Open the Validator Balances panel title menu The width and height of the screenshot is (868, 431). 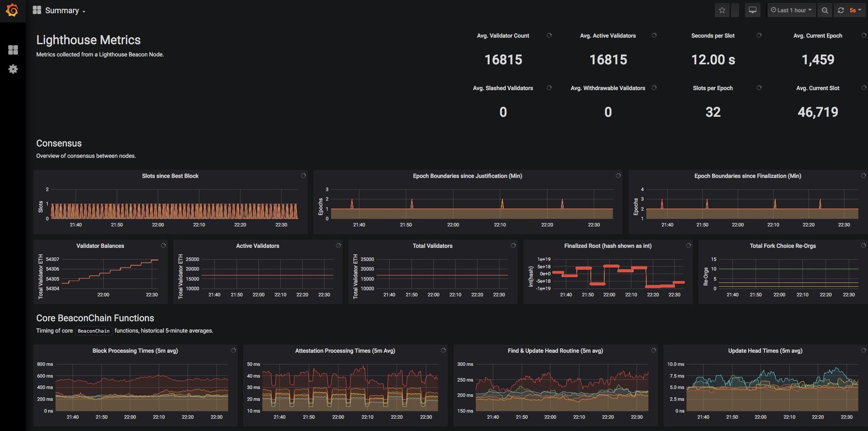click(x=100, y=246)
